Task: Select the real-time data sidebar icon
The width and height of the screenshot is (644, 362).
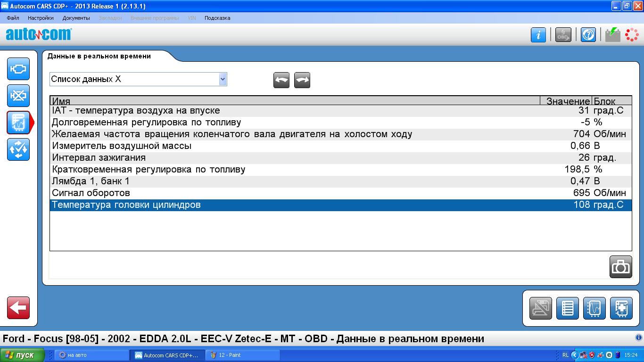Action: point(18,123)
